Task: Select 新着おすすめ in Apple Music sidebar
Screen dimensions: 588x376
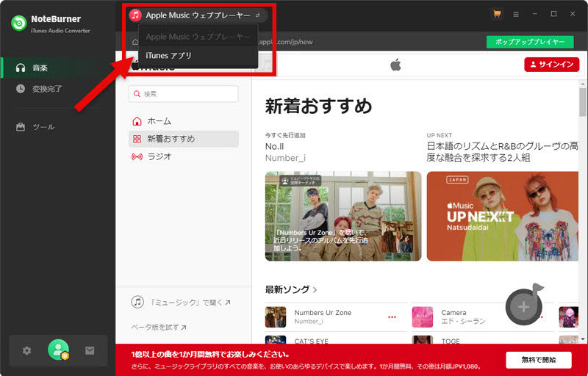Action: (x=183, y=139)
